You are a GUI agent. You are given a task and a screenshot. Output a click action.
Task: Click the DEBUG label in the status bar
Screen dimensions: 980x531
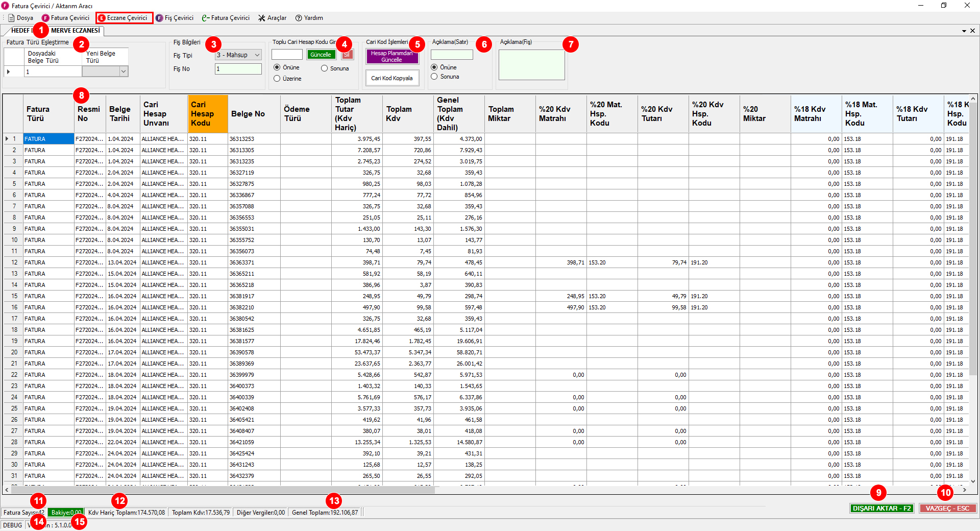(x=13, y=525)
